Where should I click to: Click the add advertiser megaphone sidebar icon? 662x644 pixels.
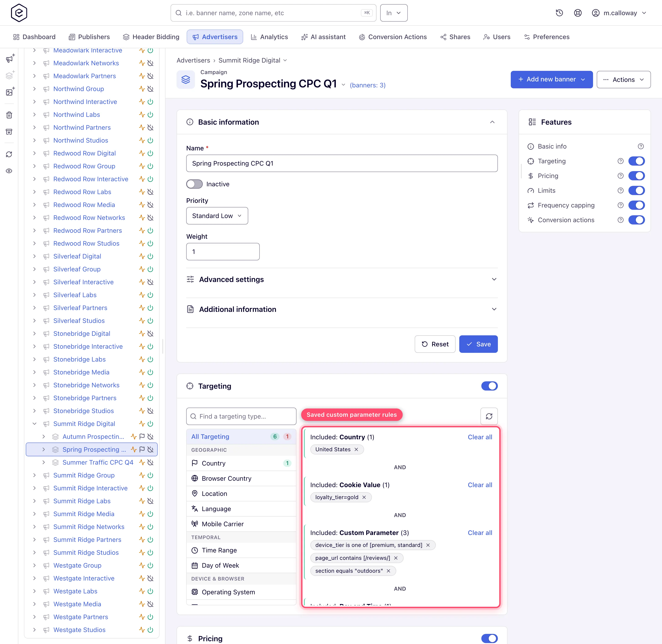point(10,59)
